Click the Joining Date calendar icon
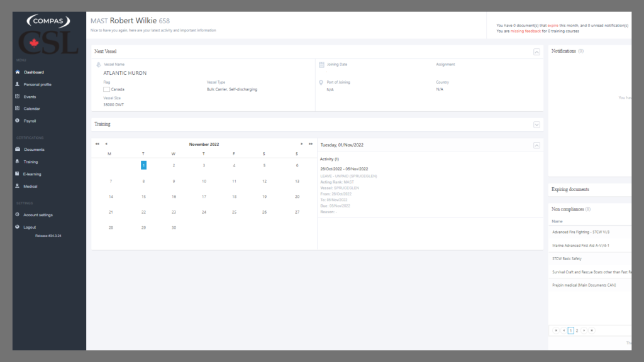The height and width of the screenshot is (362, 644). tap(321, 65)
